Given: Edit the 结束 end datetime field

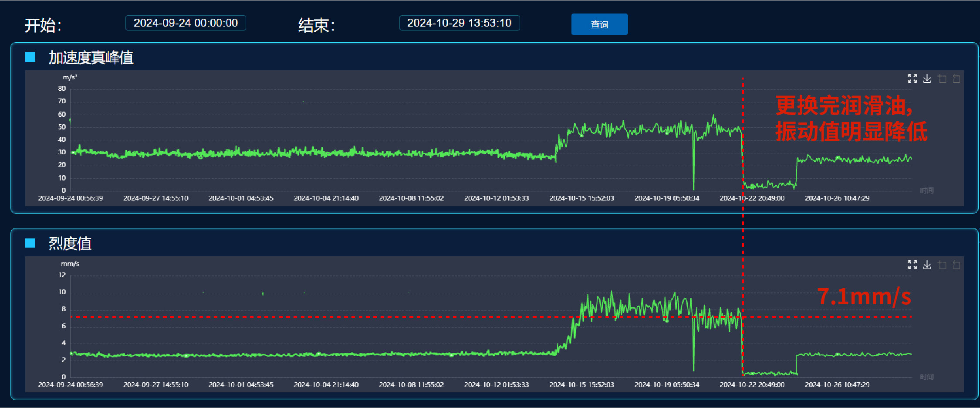Looking at the screenshot, I should click(x=460, y=23).
